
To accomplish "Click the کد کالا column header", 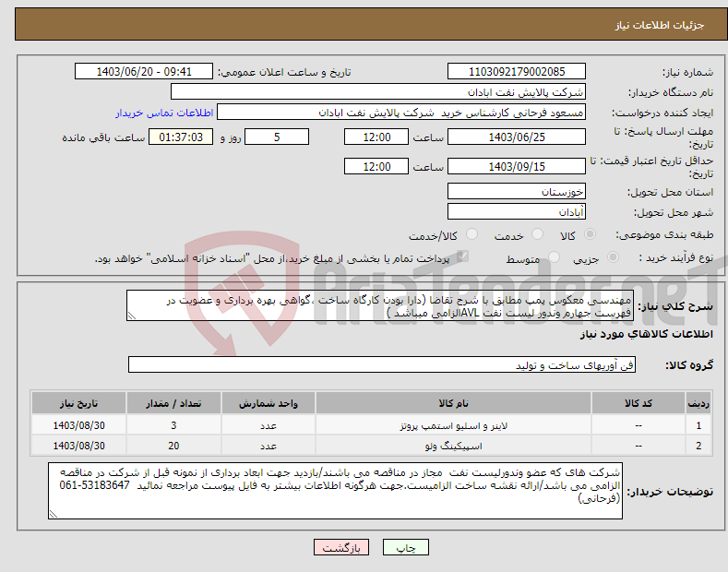I will pyautogui.click(x=638, y=403).
